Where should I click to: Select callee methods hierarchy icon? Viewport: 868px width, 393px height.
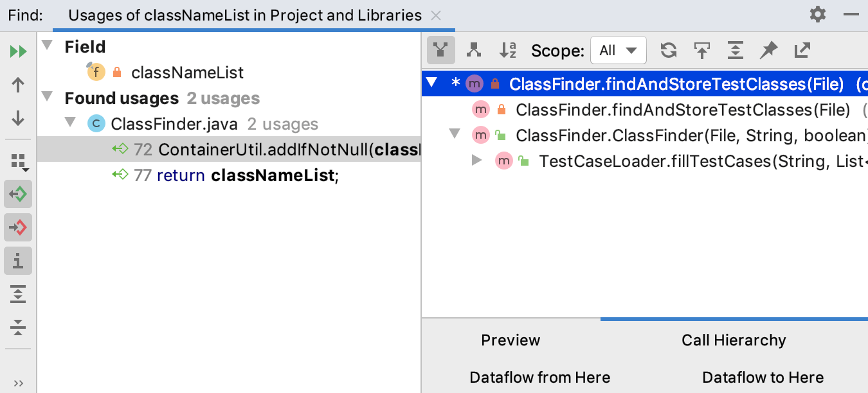click(474, 50)
